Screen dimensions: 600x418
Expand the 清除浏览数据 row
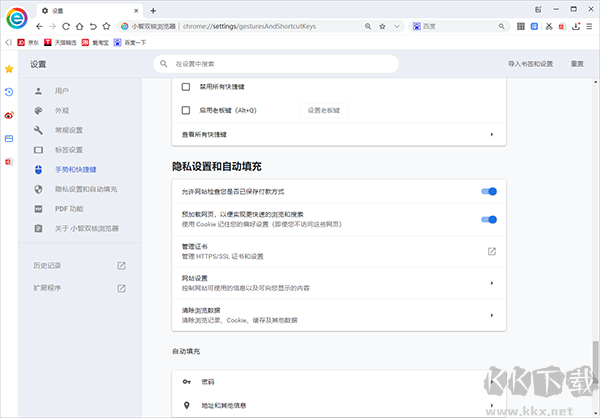(491, 313)
